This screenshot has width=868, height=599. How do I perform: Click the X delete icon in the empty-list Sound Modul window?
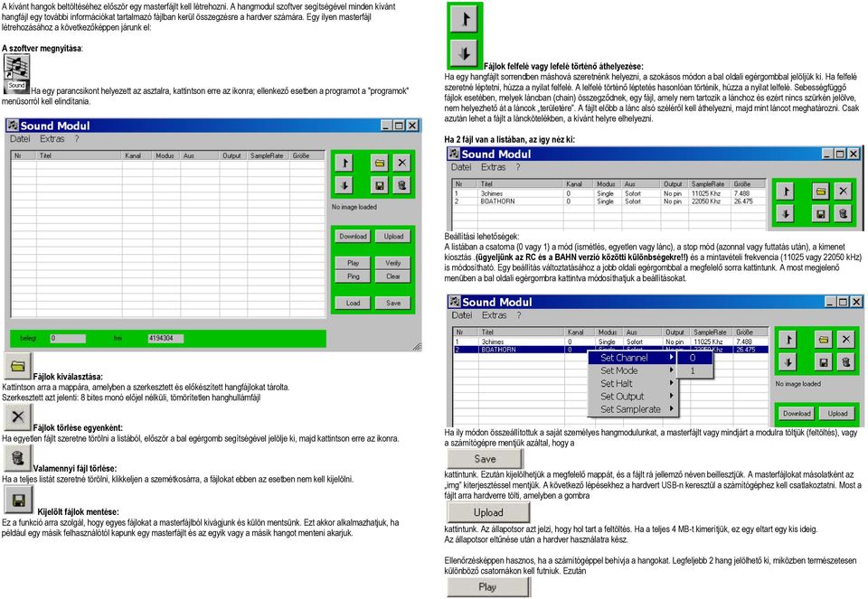(x=401, y=163)
